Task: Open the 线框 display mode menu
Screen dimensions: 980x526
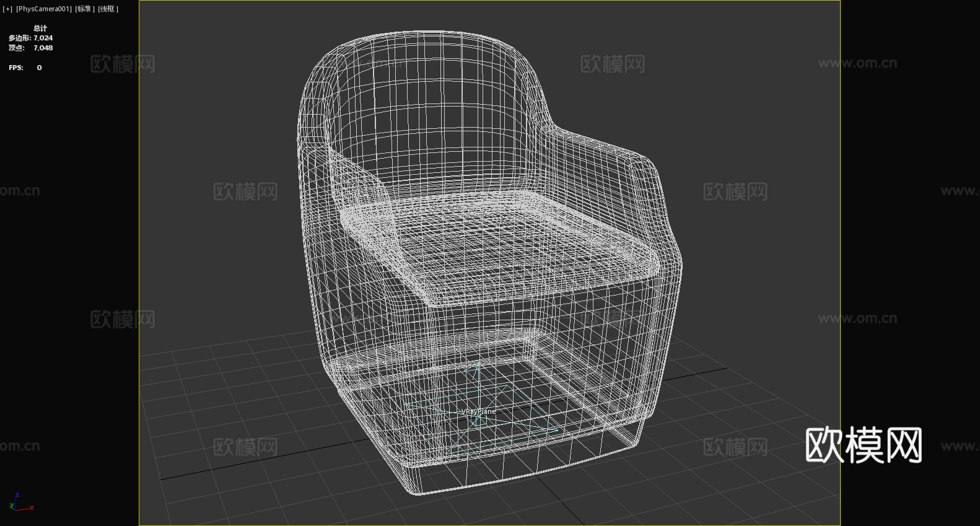Action: click(108, 9)
